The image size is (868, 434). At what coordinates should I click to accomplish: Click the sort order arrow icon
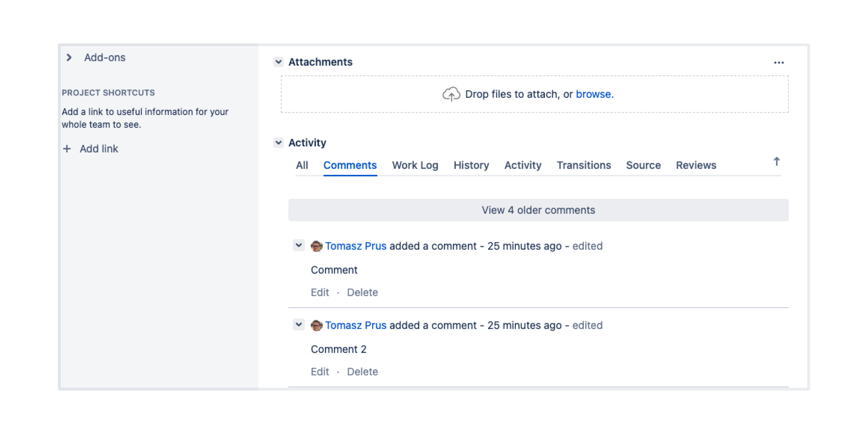[776, 162]
